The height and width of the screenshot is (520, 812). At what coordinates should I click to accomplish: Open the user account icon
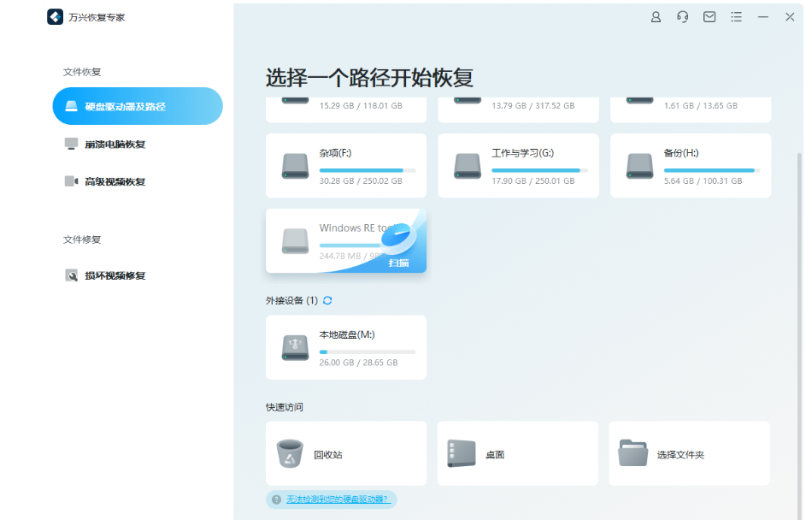pos(656,16)
